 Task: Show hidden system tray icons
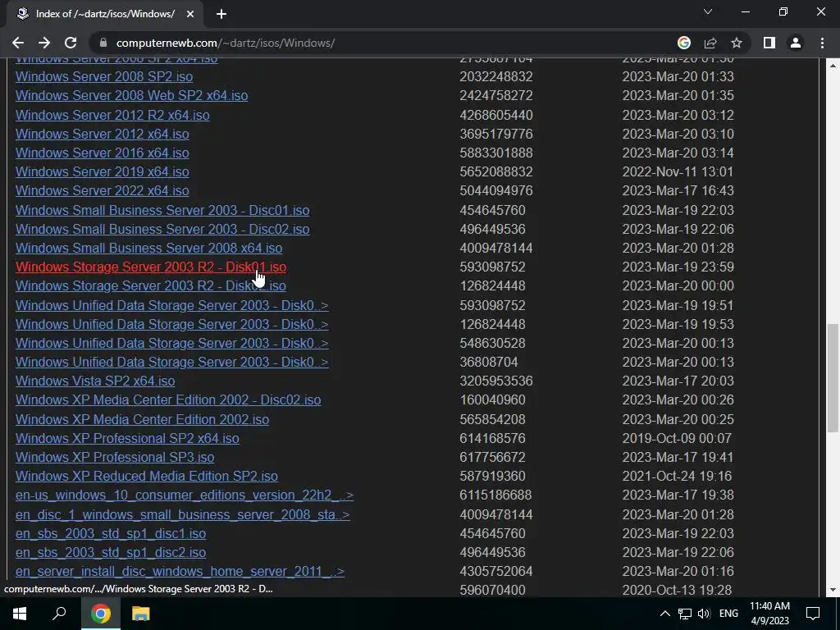pyautogui.click(x=664, y=614)
